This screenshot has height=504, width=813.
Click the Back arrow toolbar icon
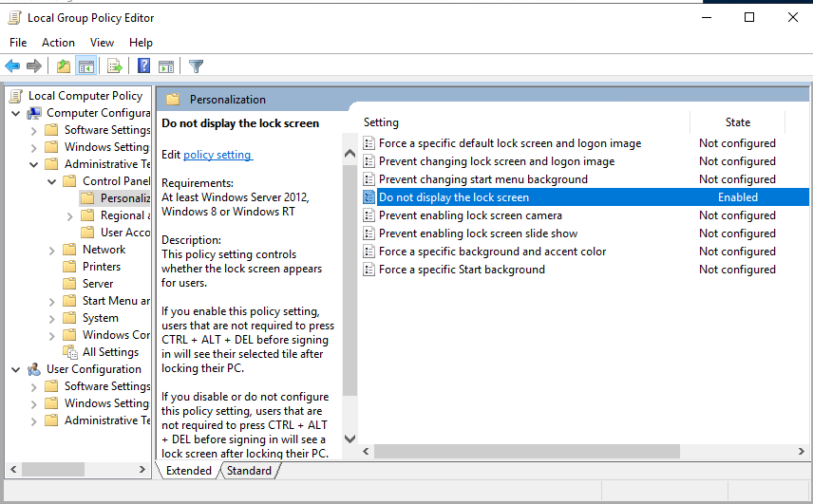click(x=12, y=65)
